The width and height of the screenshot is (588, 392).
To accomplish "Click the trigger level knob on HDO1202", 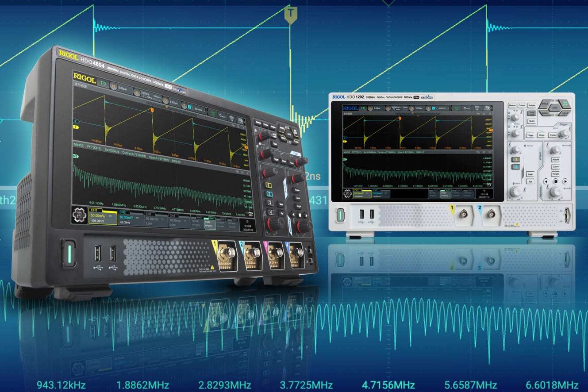I will tap(563, 134).
